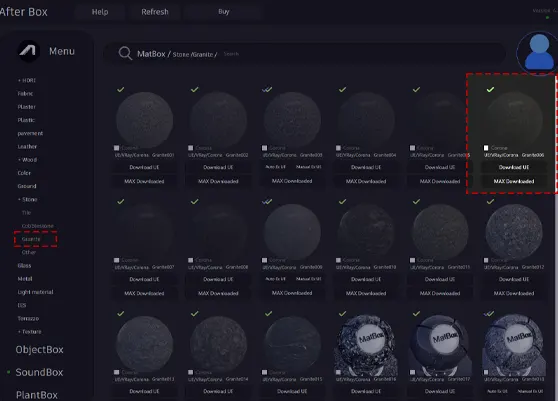Image resolution: width=558 pixels, height=401 pixels.
Task: Select the Granite001 sphere thumbnail
Action: point(144,120)
